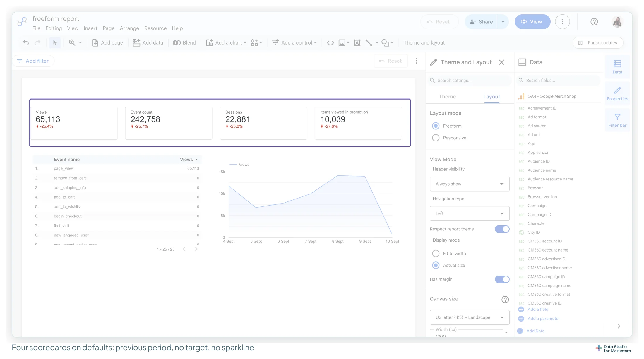Open the Header visibility dropdown

pyautogui.click(x=470, y=184)
